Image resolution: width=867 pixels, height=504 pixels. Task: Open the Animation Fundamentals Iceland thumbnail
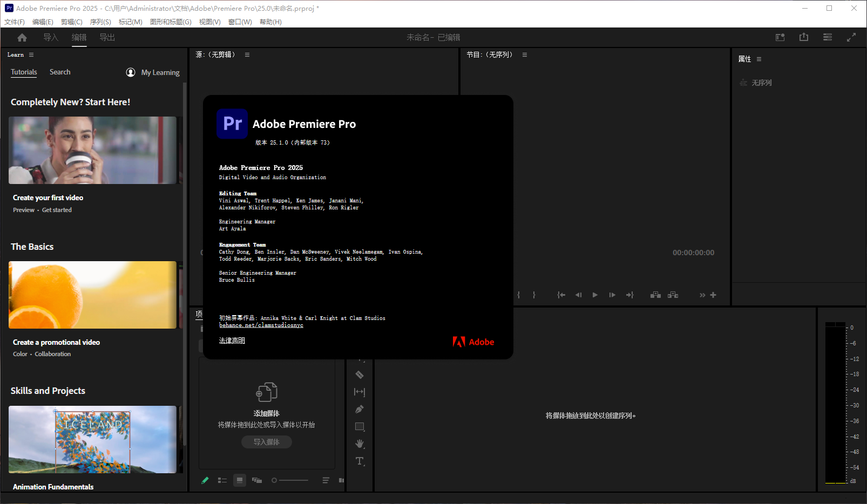point(92,439)
